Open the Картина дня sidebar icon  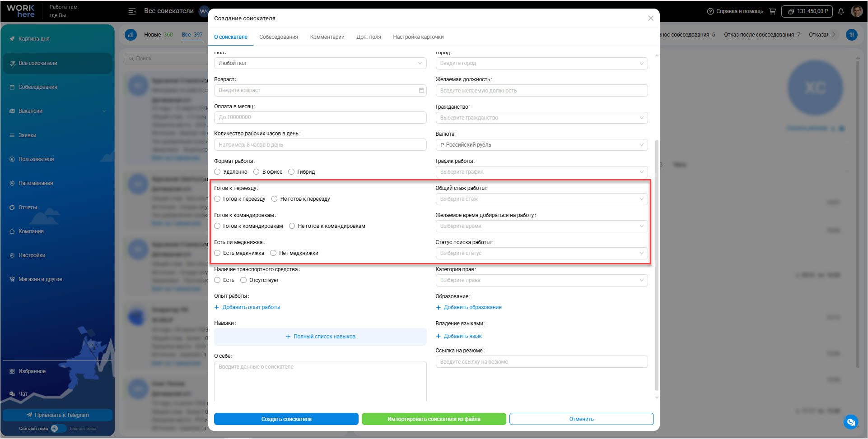[x=12, y=39]
